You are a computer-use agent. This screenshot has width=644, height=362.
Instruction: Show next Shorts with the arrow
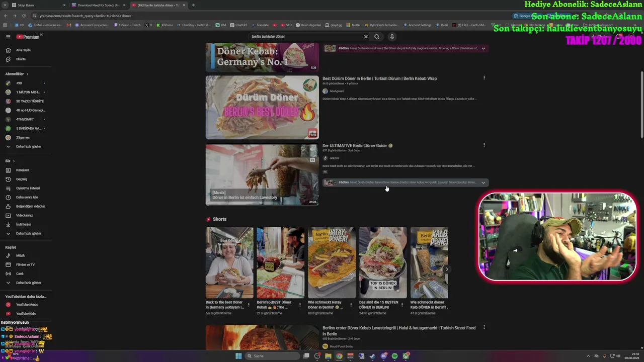(x=446, y=269)
